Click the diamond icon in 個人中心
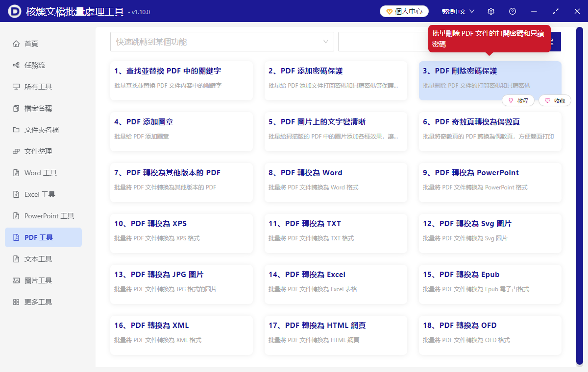The image size is (588, 372). point(390,11)
